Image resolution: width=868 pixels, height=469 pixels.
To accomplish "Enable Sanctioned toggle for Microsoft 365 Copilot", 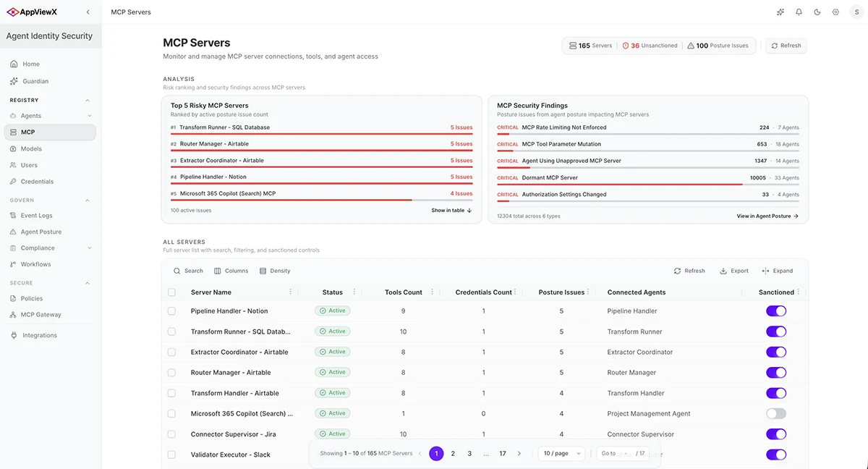I will [x=776, y=414].
